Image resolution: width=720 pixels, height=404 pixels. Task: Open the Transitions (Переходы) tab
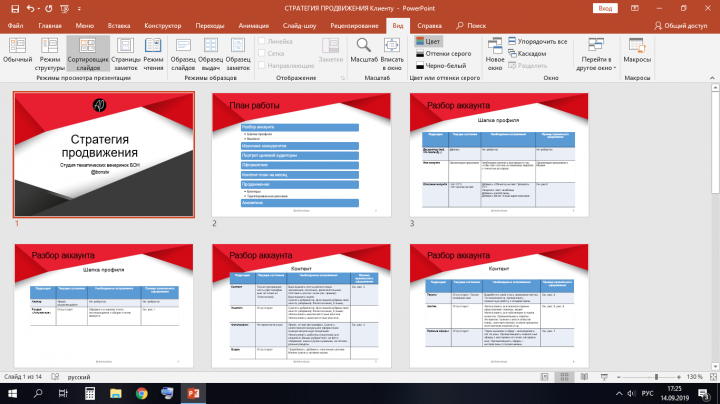209,26
